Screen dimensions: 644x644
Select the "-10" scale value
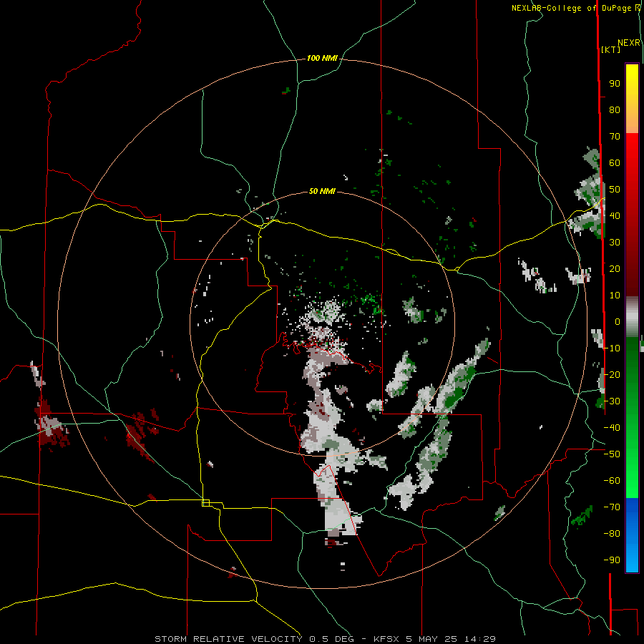[x=612, y=348]
